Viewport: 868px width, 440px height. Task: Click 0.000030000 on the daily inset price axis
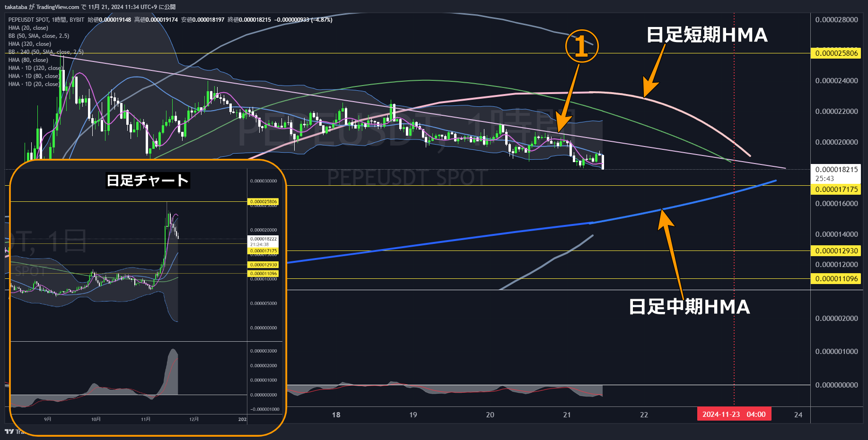(263, 181)
